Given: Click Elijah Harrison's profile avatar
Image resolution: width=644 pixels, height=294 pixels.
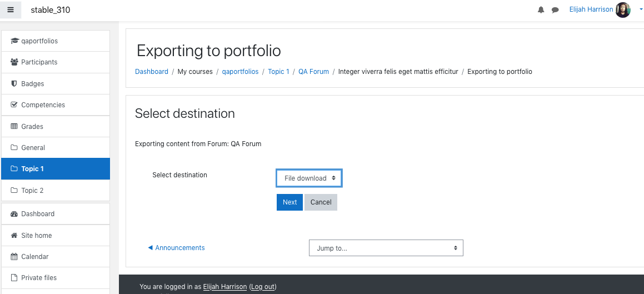Looking at the screenshot, I should 623,10.
